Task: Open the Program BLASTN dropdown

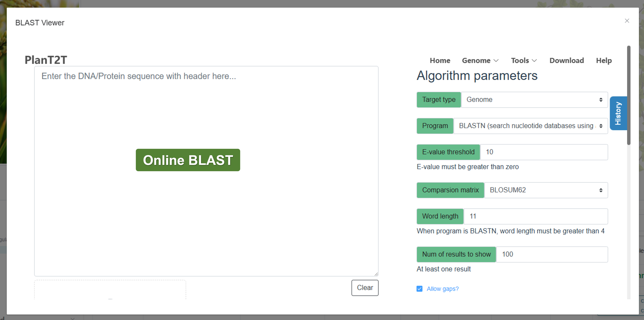Action: tap(531, 126)
